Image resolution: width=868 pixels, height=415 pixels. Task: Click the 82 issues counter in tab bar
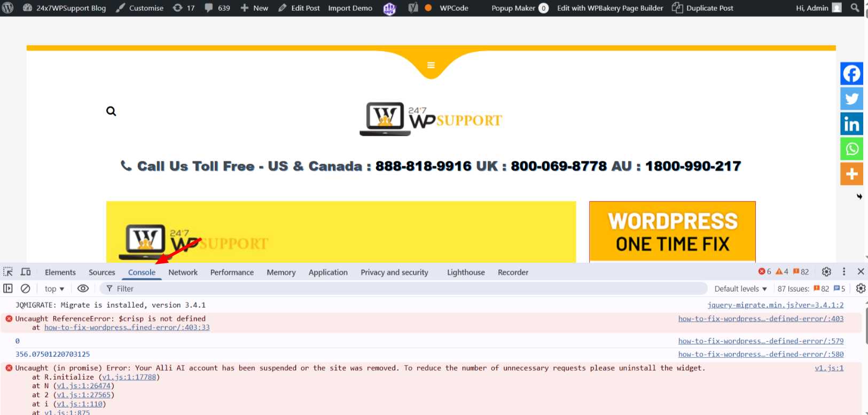pos(801,272)
